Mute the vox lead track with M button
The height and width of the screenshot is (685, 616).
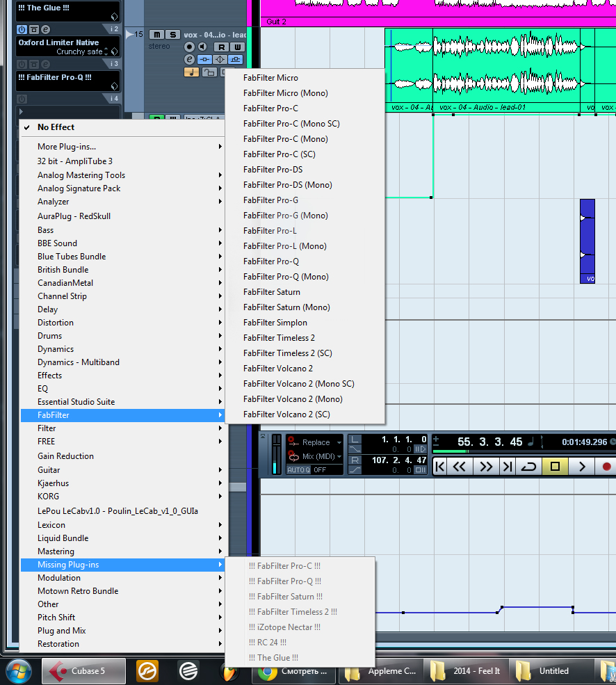click(157, 35)
